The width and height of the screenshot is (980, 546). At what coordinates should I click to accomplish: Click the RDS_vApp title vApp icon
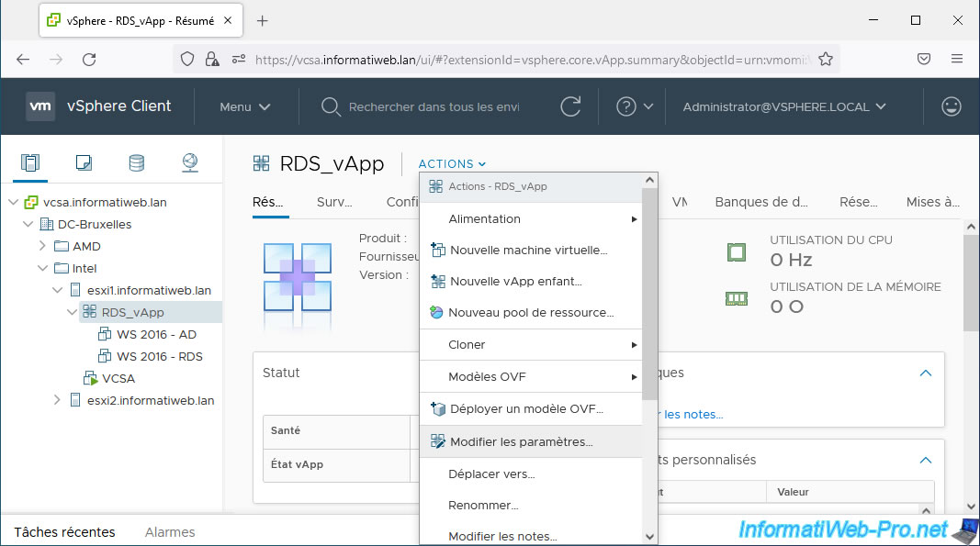pyautogui.click(x=261, y=163)
